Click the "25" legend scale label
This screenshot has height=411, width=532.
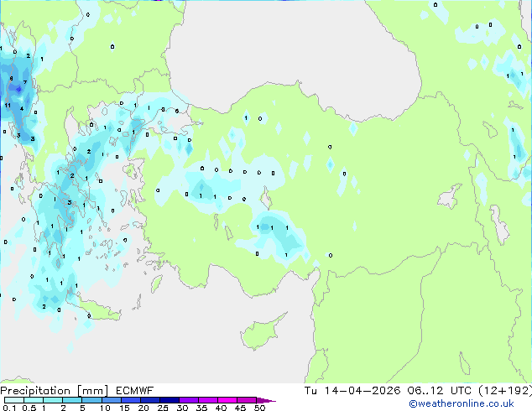[163, 408]
